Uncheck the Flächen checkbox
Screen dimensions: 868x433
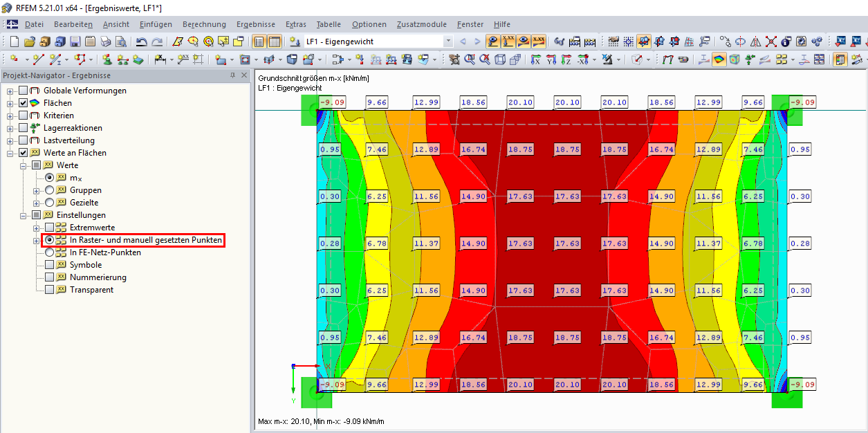click(x=24, y=103)
